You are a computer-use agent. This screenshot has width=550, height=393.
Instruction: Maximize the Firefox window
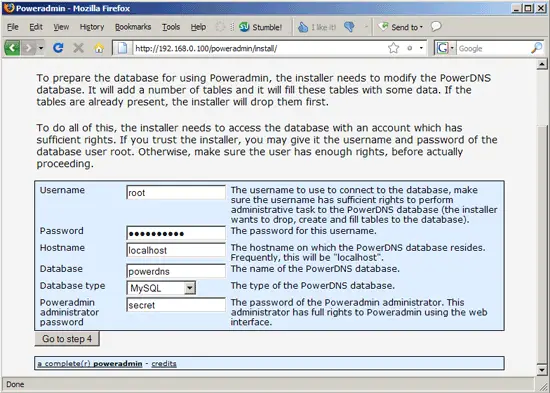[x=528, y=8]
